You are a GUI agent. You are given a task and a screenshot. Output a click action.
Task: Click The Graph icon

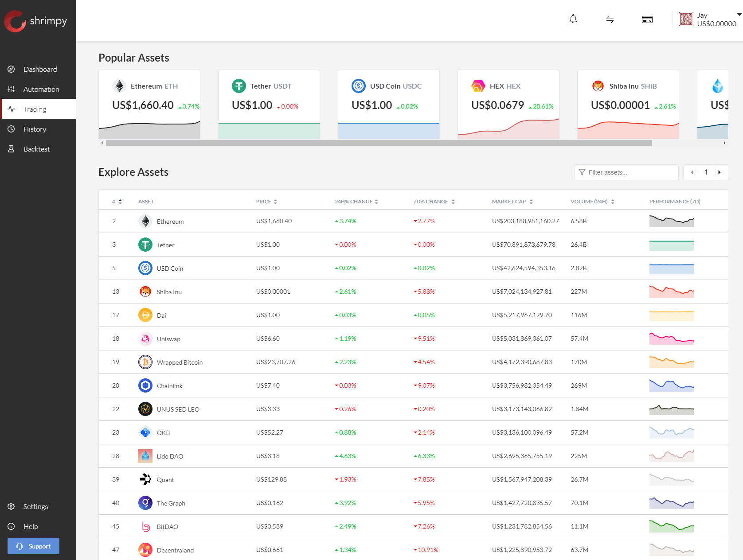[x=145, y=503]
